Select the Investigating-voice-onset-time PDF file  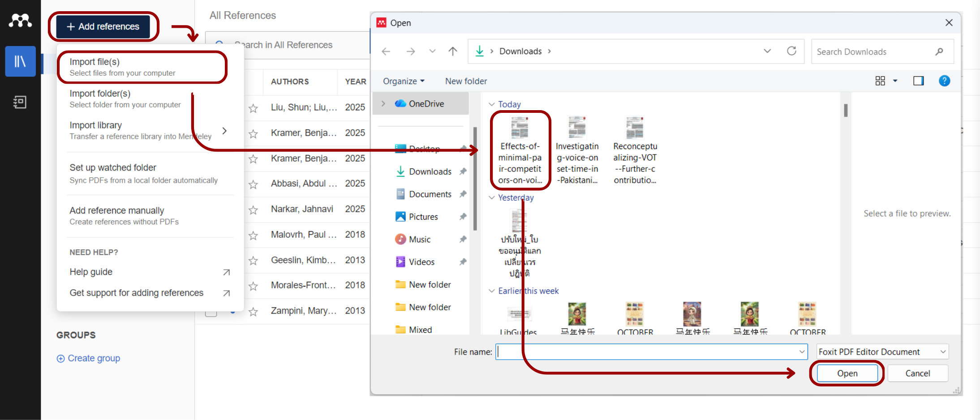click(x=577, y=150)
